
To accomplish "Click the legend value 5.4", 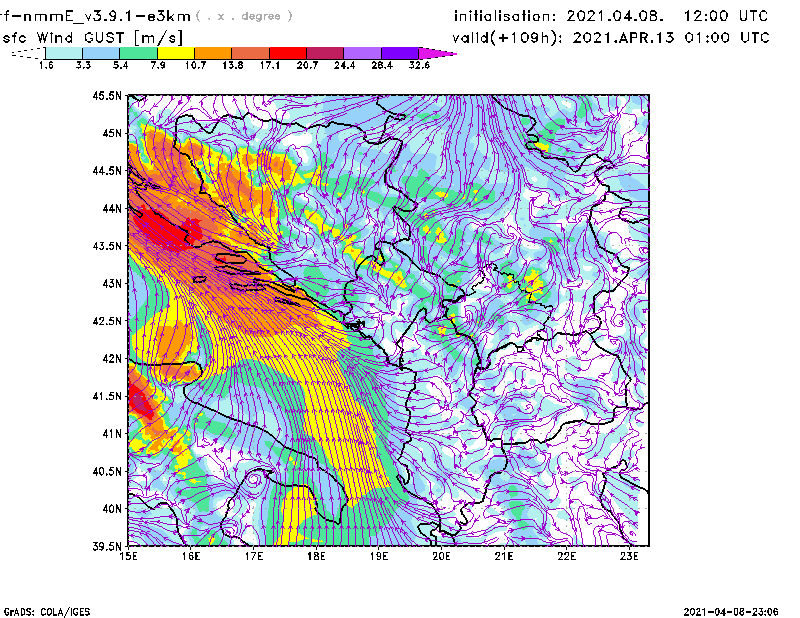I will pyautogui.click(x=120, y=65).
